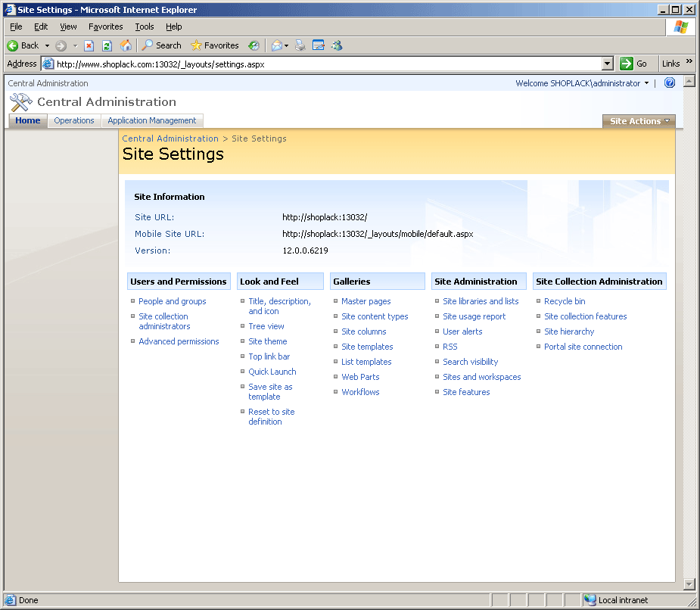Open the Site hierarchy link

pos(569,331)
